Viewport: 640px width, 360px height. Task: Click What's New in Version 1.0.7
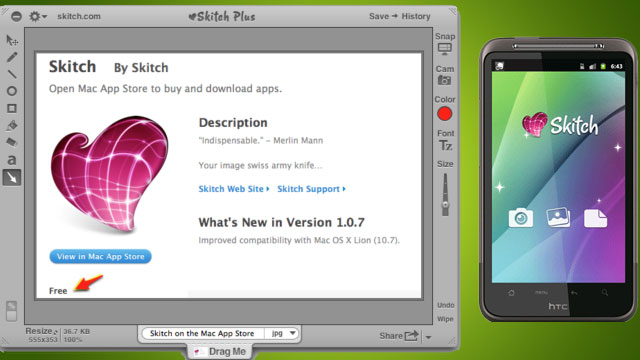(x=281, y=222)
